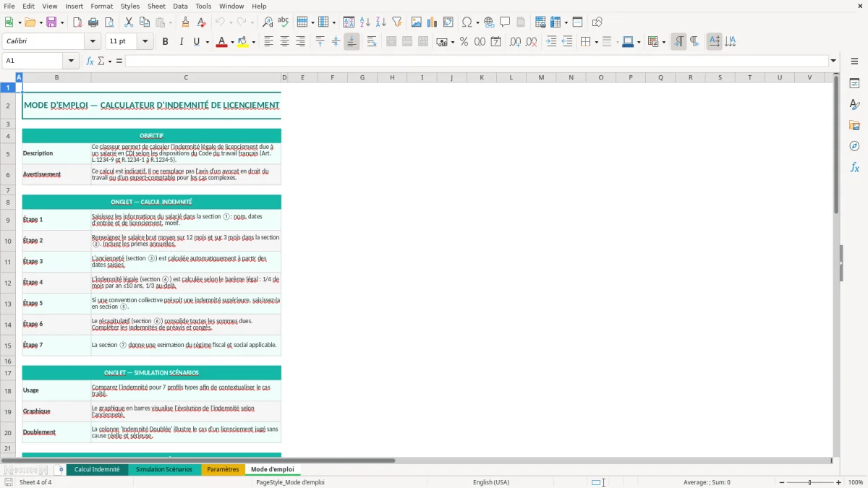Click the Print icon
Image resolution: width=868 pixels, height=488 pixels.
tap(93, 22)
